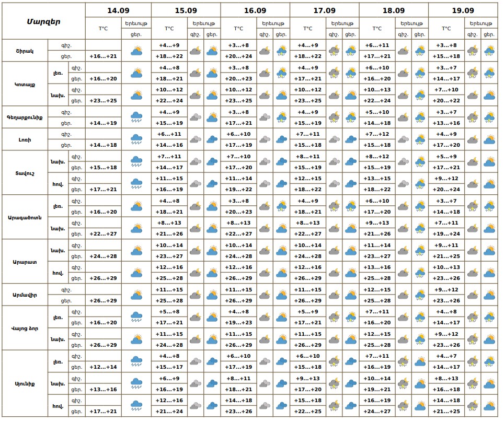Click the Վայոց ձոր region label

coord(25,329)
